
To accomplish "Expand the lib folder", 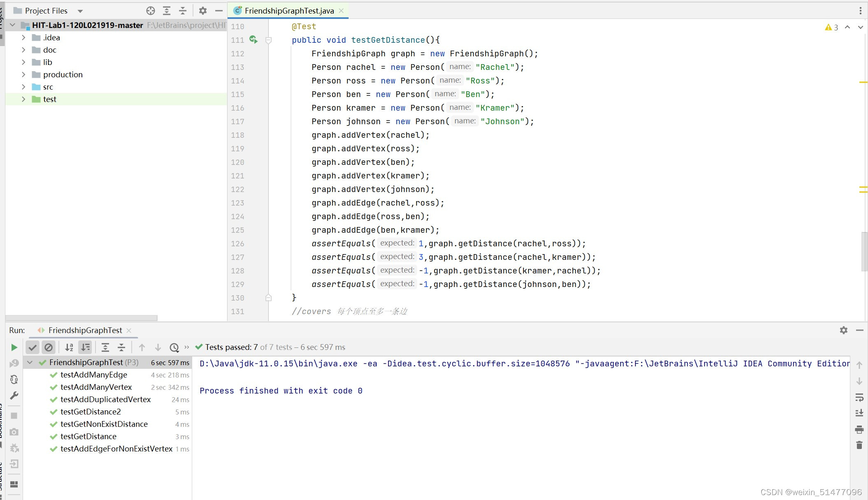I will (23, 62).
